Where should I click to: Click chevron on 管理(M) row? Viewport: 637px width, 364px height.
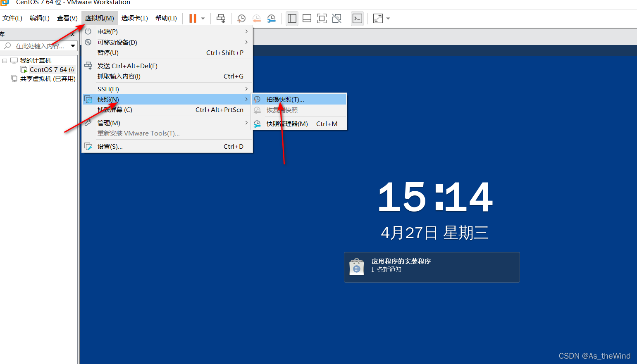[x=246, y=123]
